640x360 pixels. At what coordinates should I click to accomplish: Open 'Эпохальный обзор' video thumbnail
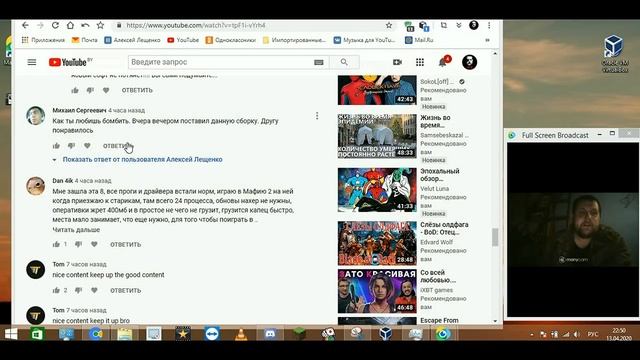click(x=377, y=190)
